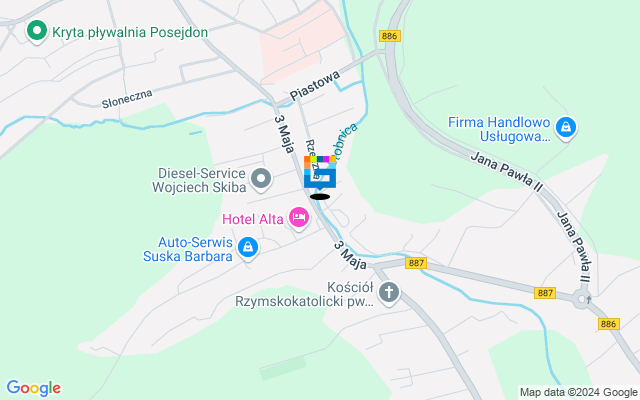Click the 886 road badge near Piastowa
The image size is (640, 400).
coord(390,36)
